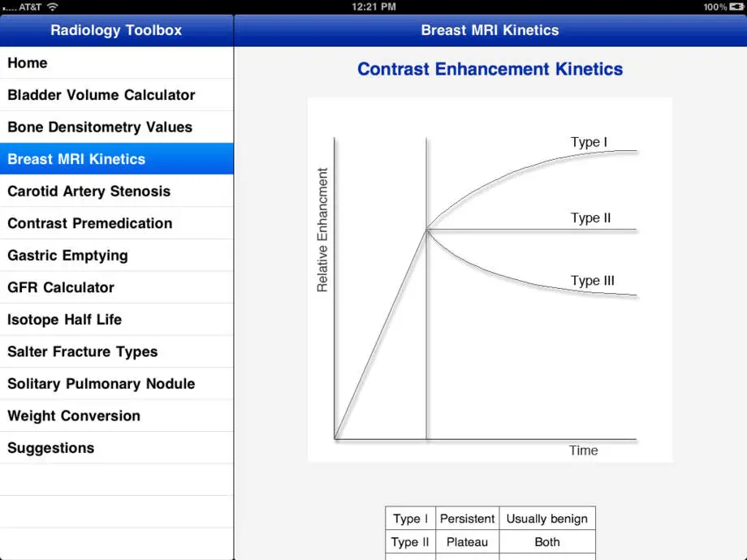Open Carotid Artery Stenosis
The height and width of the screenshot is (560, 747).
click(117, 191)
